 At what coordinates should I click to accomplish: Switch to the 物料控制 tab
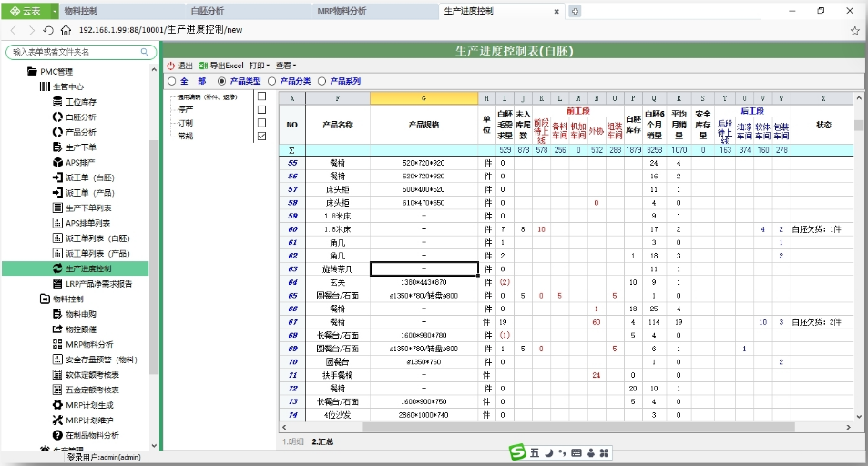(122, 11)
